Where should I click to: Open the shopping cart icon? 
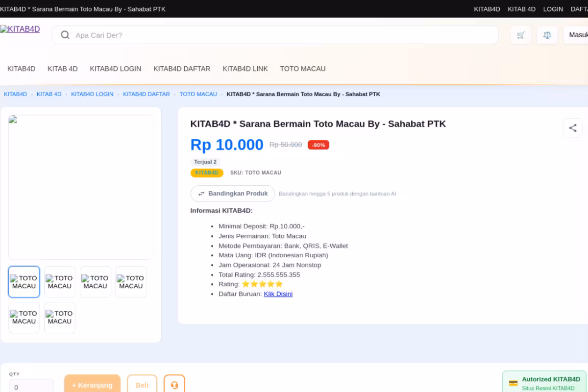521,35
